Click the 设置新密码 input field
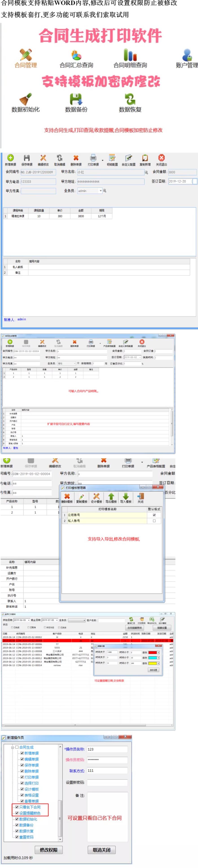The image size is (198, 868). [x=107, y=782]
